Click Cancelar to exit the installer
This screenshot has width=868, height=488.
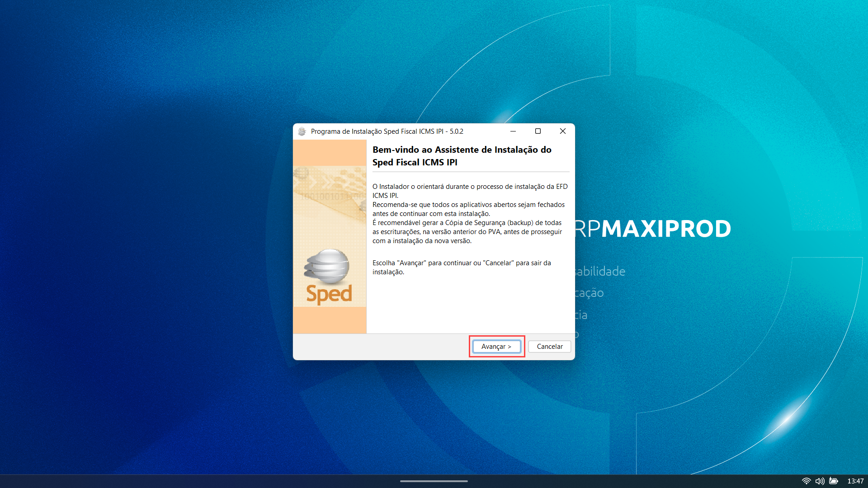coord(550,347)
